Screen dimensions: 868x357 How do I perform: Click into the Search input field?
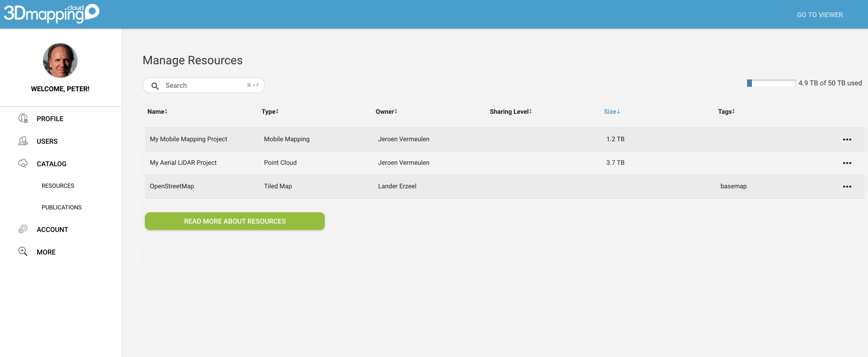(204, 85)
